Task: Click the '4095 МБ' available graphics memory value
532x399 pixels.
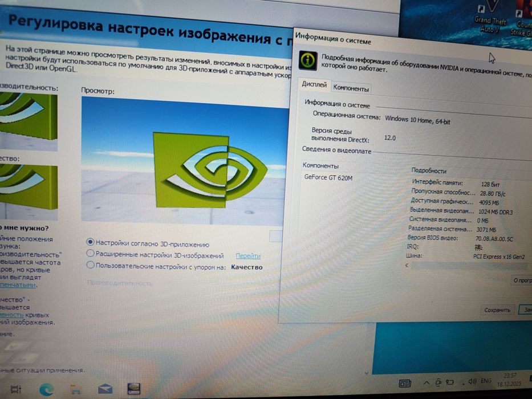Action: tap(489, 202)
